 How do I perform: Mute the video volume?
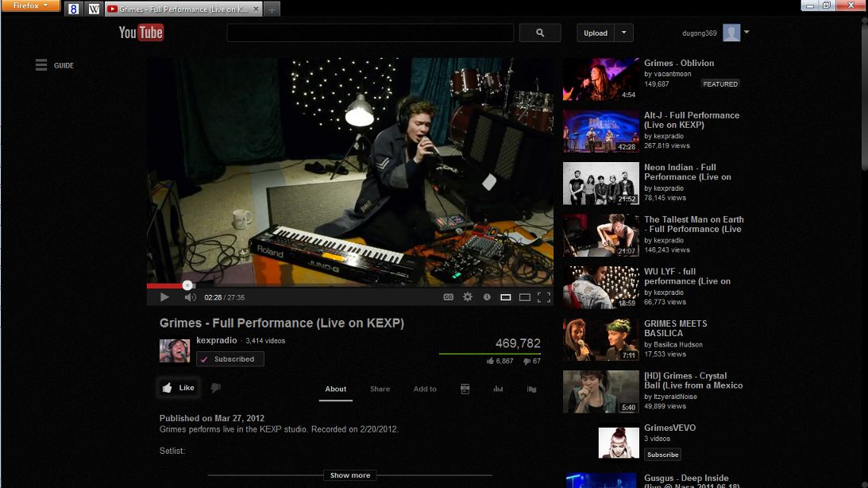pos(191,297)
